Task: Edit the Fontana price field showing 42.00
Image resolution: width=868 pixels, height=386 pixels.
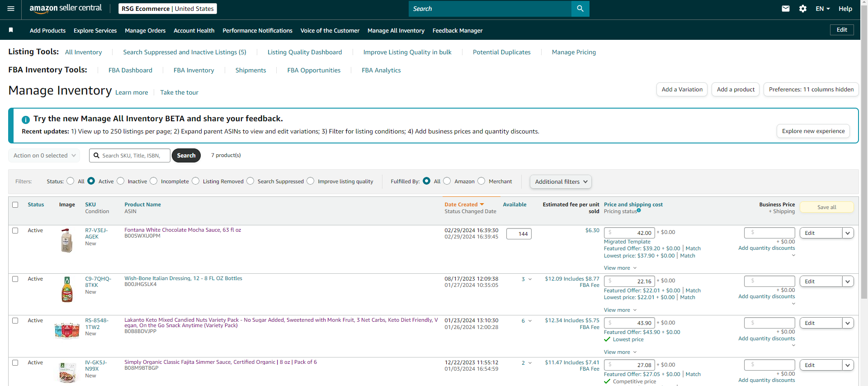Action: point(629,233)
